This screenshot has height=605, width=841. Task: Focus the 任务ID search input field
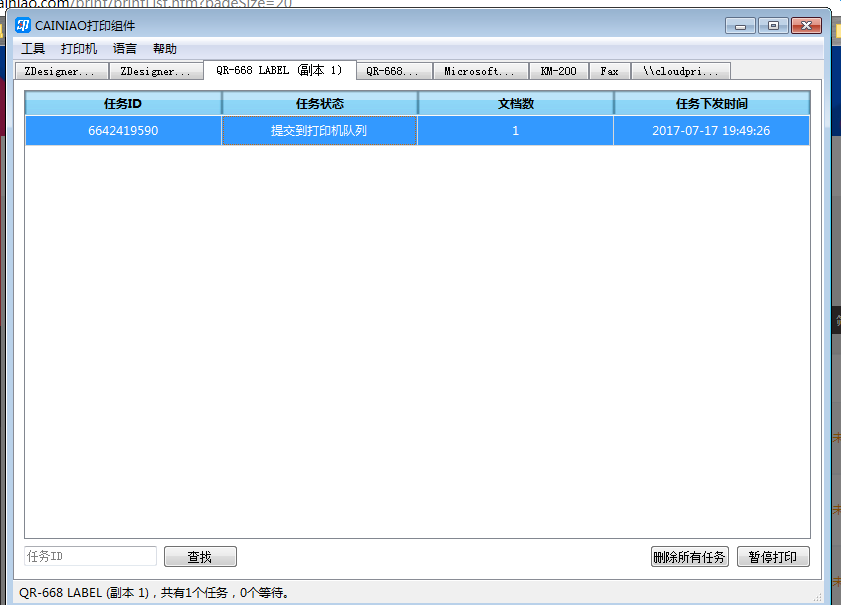pyautogui.click(x=91, y=556)
